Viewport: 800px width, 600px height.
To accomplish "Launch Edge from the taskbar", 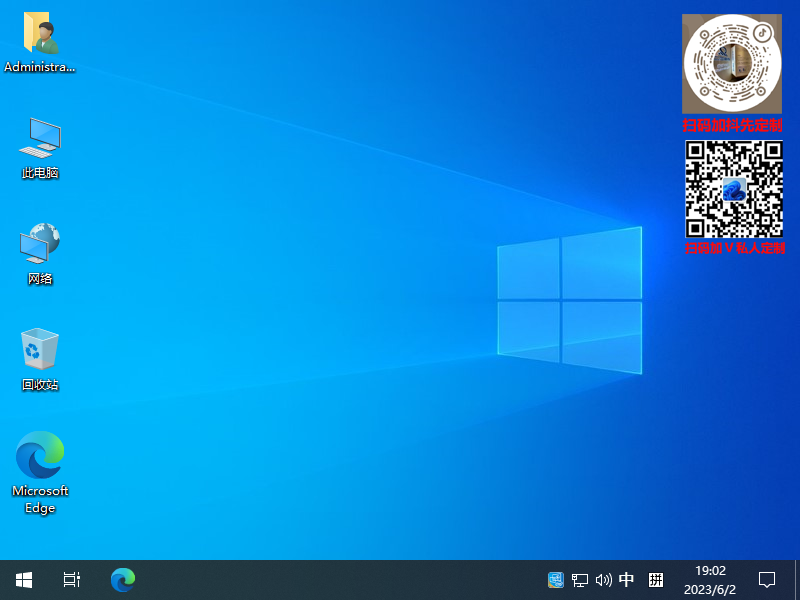I will coord(123,580).
